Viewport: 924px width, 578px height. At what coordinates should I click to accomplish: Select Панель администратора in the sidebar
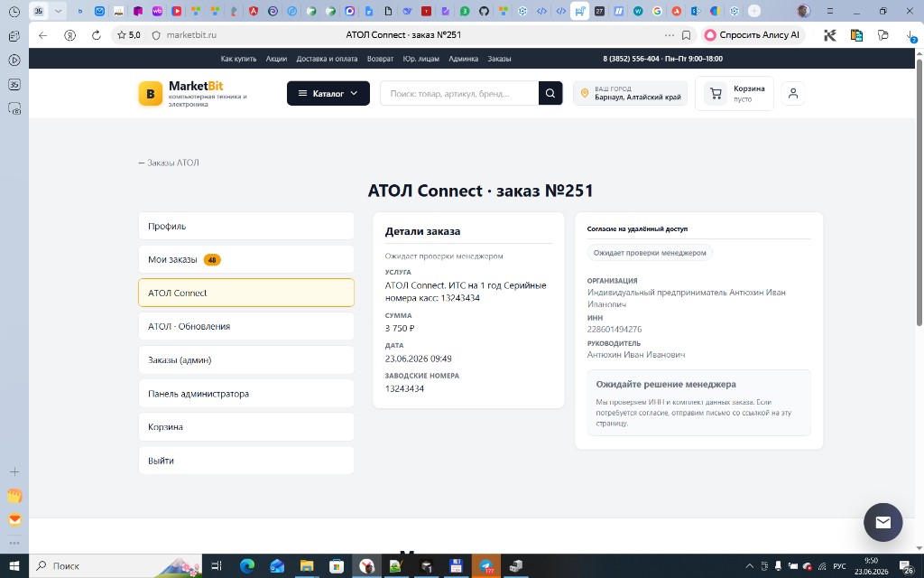(x=246, y=394)
